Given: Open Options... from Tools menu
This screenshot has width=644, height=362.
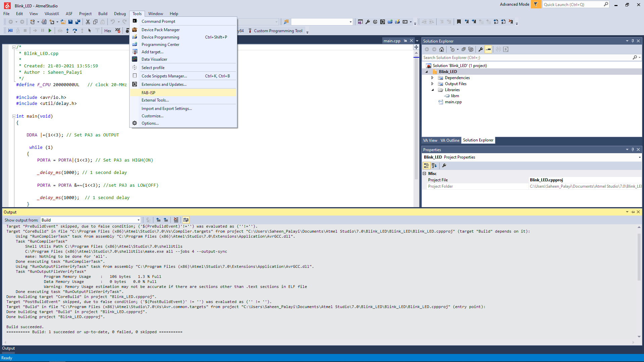Looking at the screenshot, I should 183,123.
